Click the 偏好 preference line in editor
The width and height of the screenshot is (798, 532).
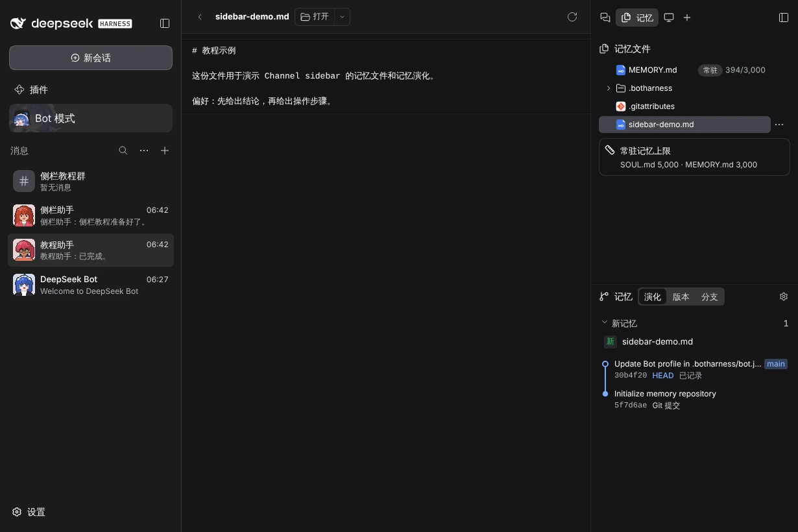click(263, 101)
